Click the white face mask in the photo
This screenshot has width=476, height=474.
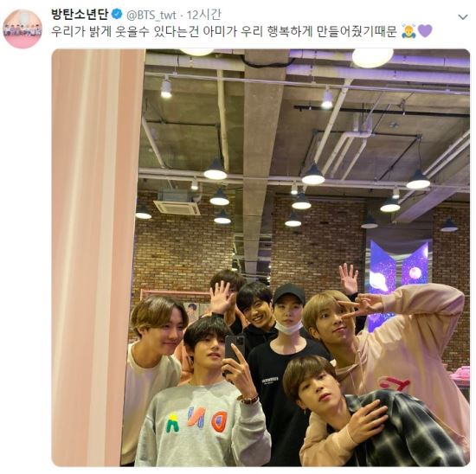click(288, 328)
